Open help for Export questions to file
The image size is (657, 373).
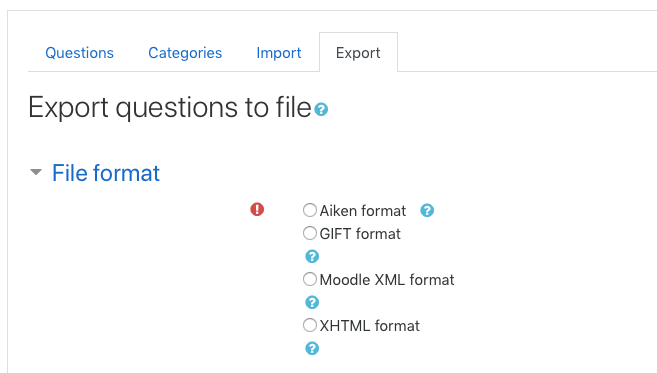pos(321,109)
